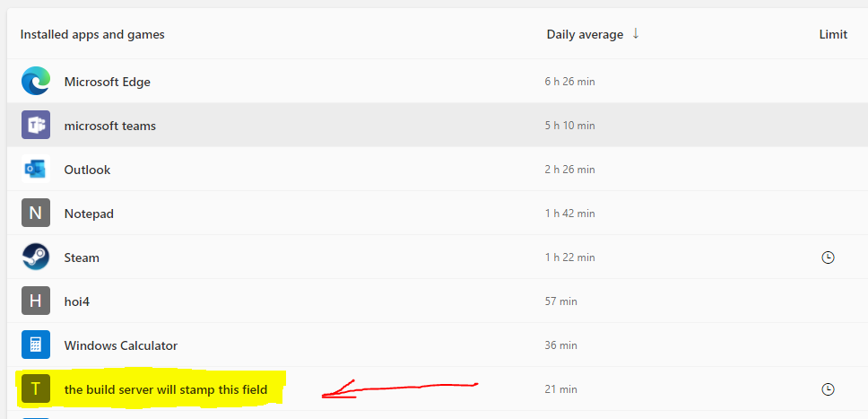The height and width of the screenshot is (419, 868).
Task: Open the Steam time limit clock
Action: pos(828,258)
